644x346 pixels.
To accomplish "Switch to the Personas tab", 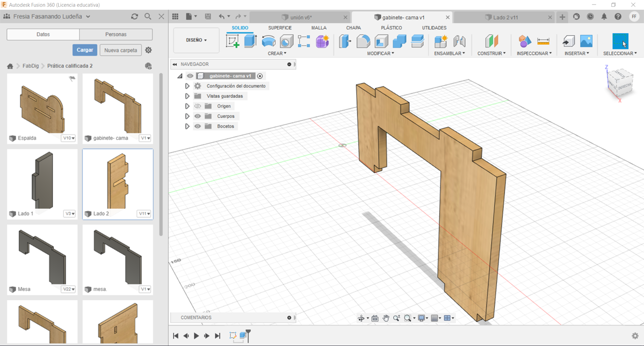I will pyautogui.click(x=116, y=34).
